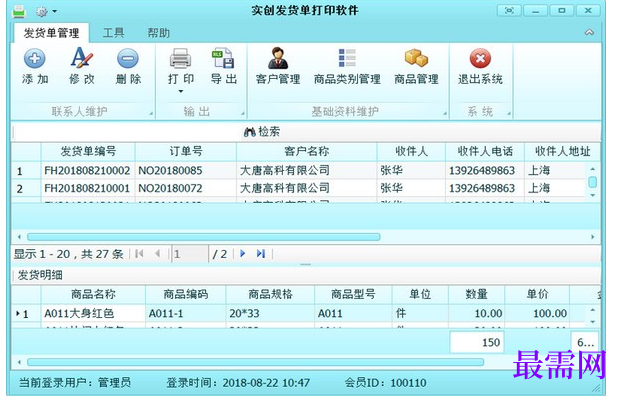Click Exit System (退出系统) icon

(x=480, y=59)
